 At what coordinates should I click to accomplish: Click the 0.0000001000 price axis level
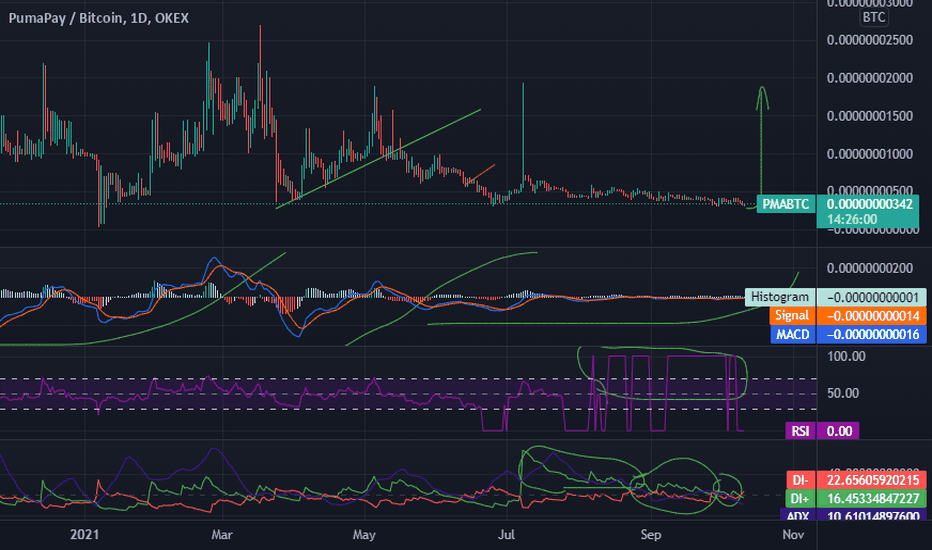(x=870, y=154)
